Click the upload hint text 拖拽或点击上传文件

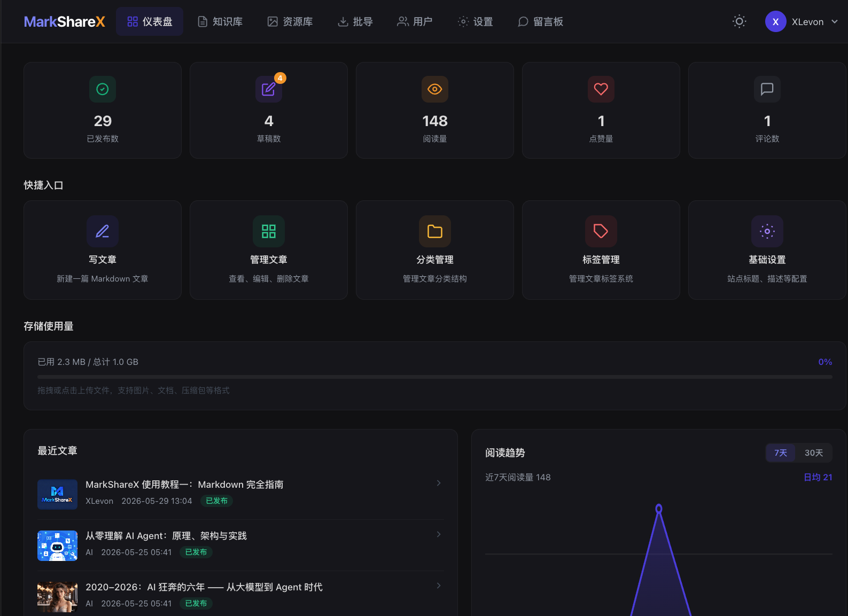[134, 391]
